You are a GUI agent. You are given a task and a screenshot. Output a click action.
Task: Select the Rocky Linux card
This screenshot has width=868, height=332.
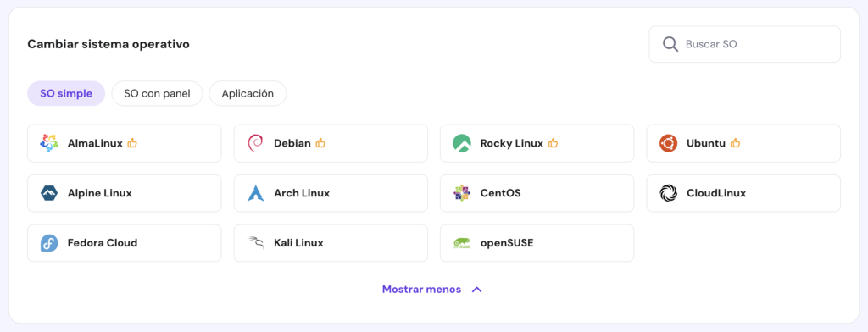(537, 143)
